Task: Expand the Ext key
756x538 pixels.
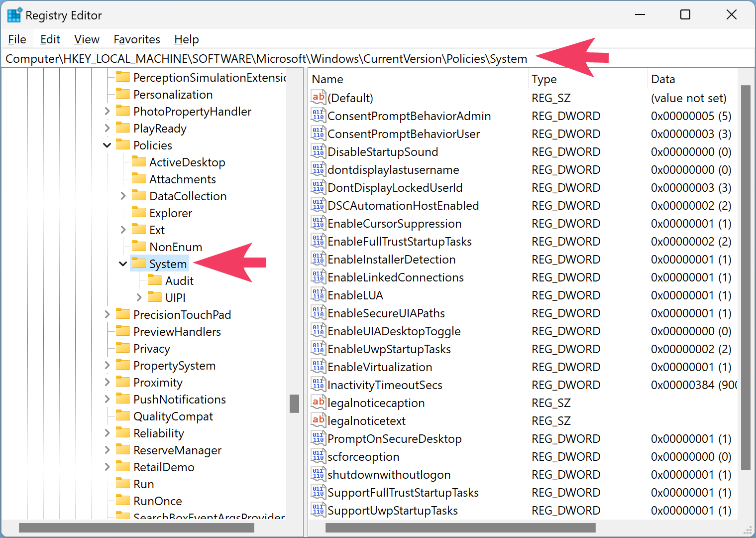Action: 123,230
